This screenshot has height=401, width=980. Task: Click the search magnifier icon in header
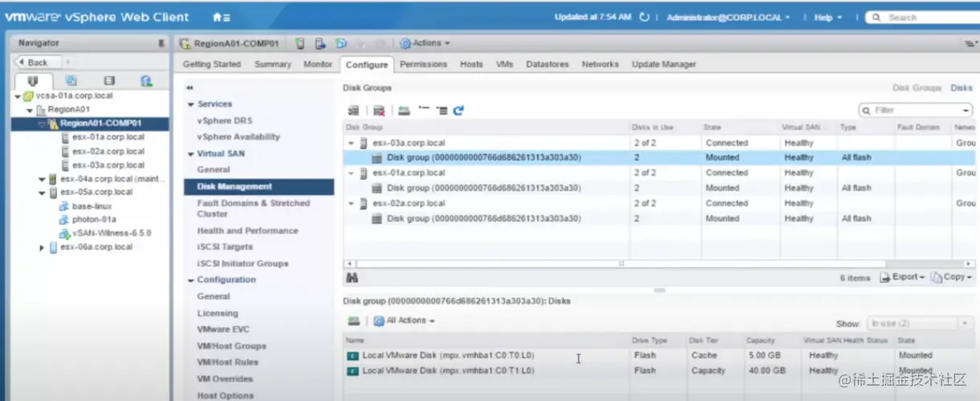coord(876,18)
